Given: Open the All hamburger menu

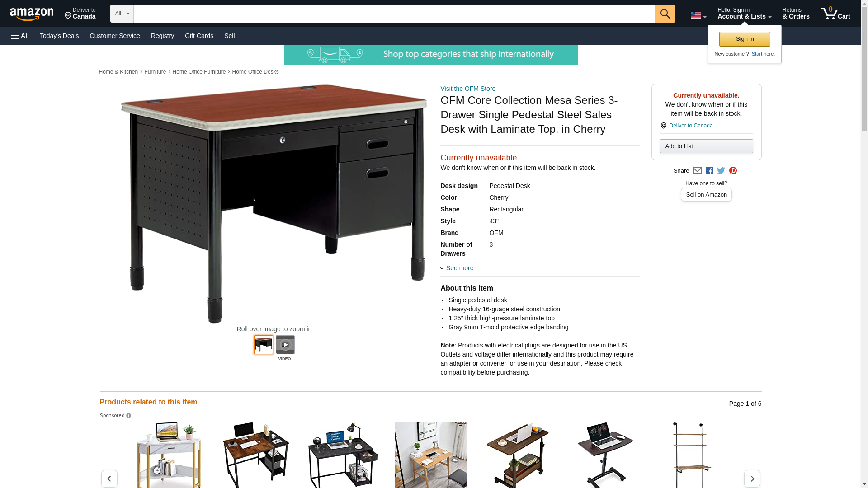Looking at the screenshot, I should [20, 36].
